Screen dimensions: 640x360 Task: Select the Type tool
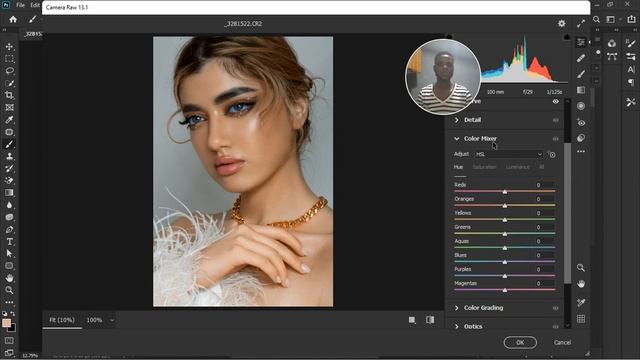point(9,242)
